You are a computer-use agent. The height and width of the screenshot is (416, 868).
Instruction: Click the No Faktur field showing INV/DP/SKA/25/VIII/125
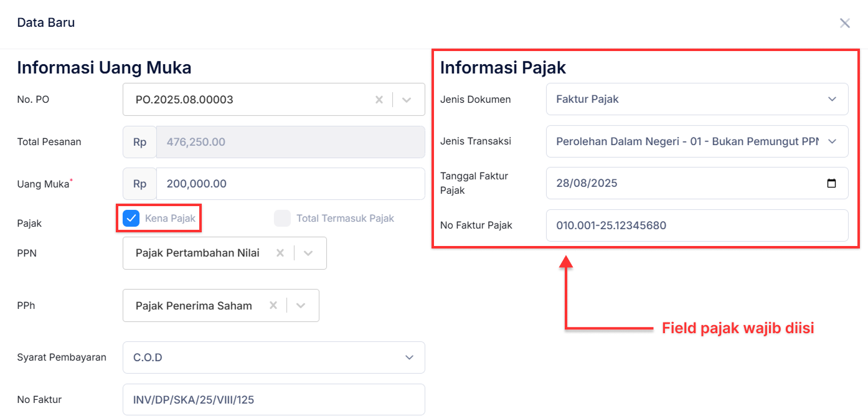tap(274, 399)
